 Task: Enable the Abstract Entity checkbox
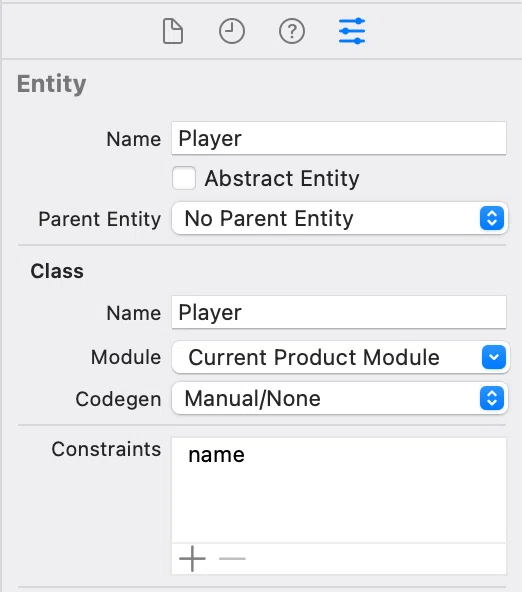(184, 178)
